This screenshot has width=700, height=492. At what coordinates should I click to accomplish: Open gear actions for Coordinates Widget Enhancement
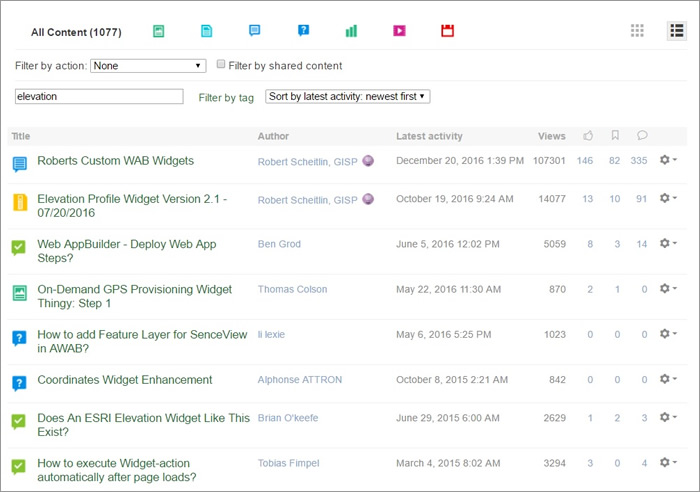pyautogui.click(x=669, y=380)
